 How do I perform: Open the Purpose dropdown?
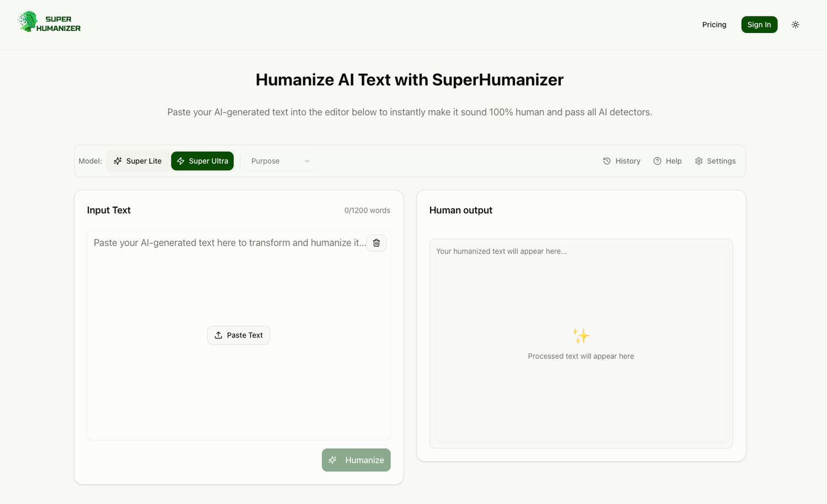(281, 161)
